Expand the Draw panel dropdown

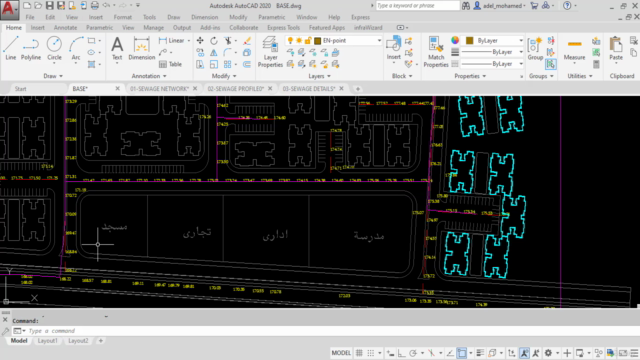[x=53, y=76]
